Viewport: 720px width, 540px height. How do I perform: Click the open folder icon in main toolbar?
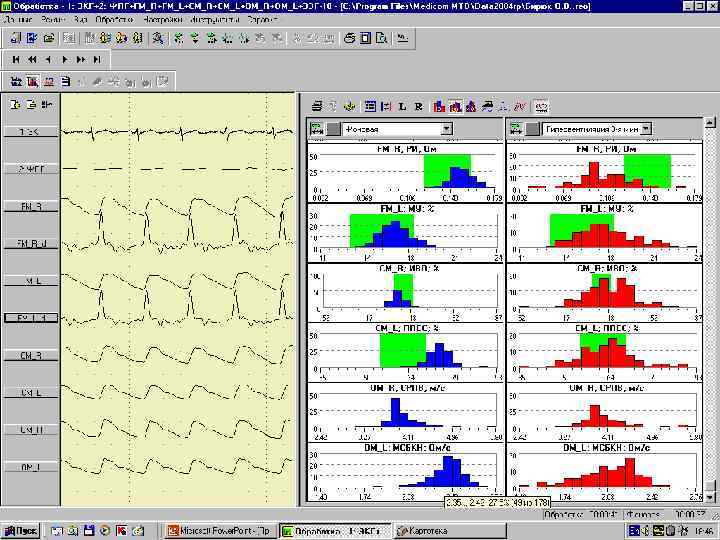coord(49,38)
